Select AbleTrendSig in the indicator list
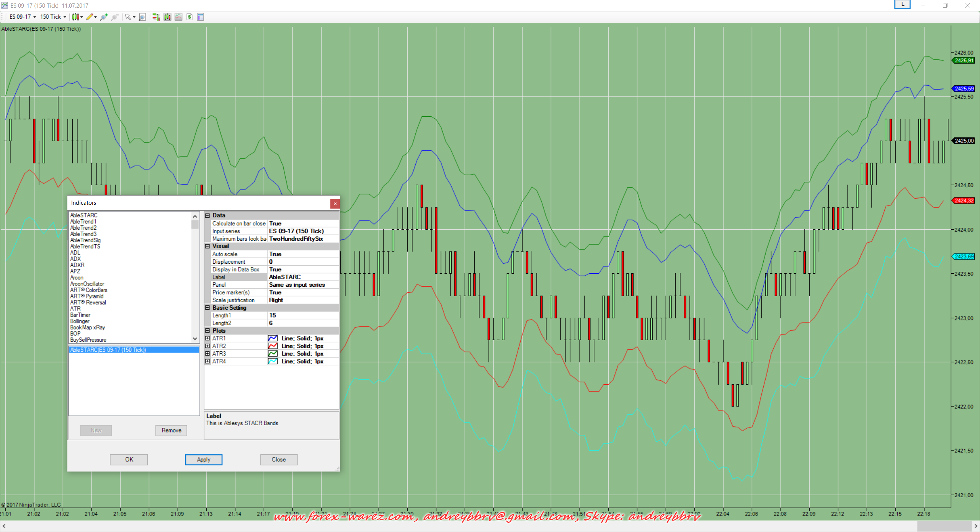This screenshot has height=532, width=980. coord(85,240)
